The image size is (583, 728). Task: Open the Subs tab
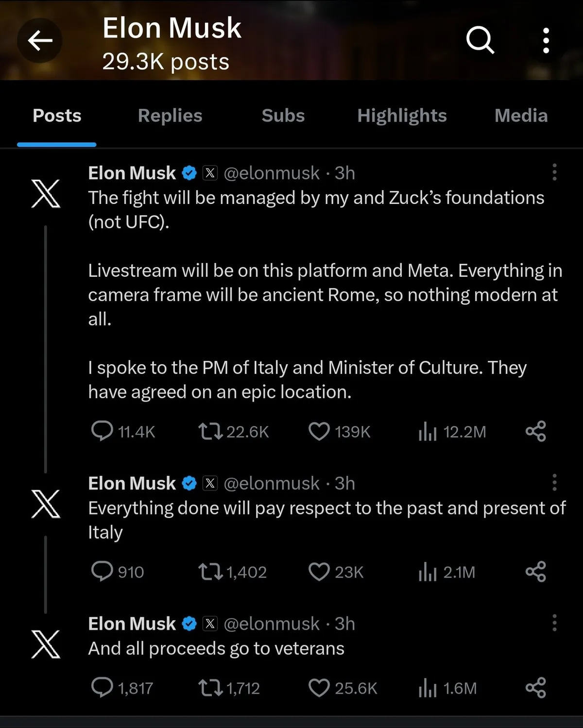(x=283, y=116)
